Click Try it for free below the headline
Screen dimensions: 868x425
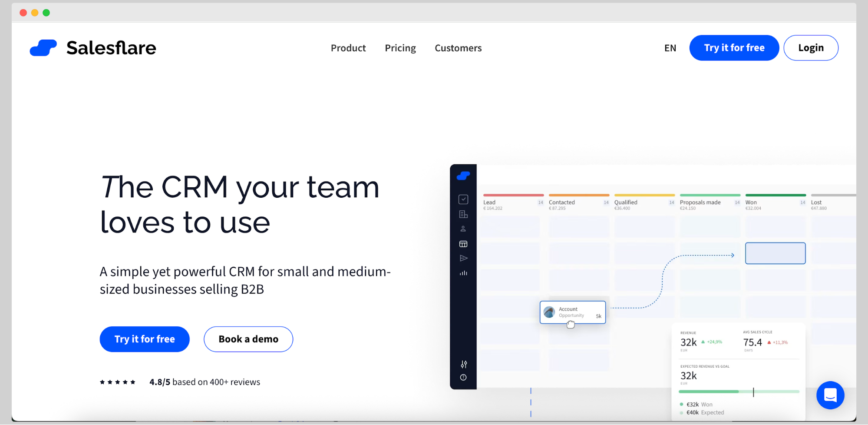coord(145,339)
